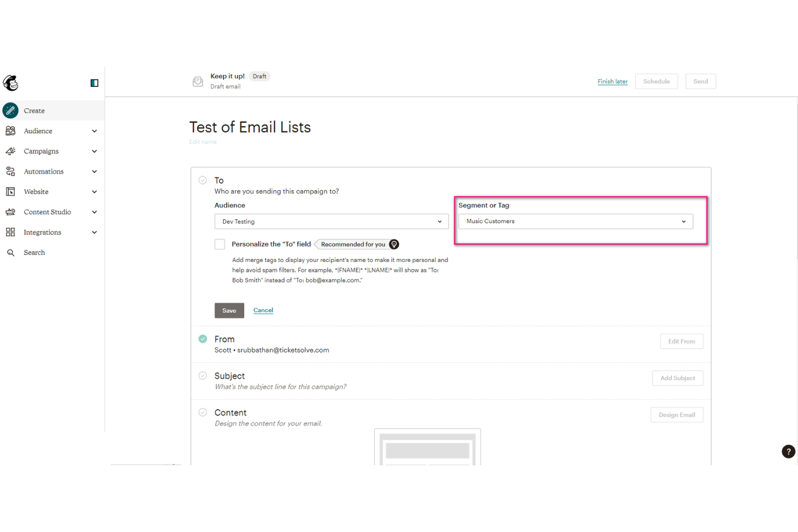Click the "Keep it up!" heading text
The image size is (798, 532).
[228, 76]
